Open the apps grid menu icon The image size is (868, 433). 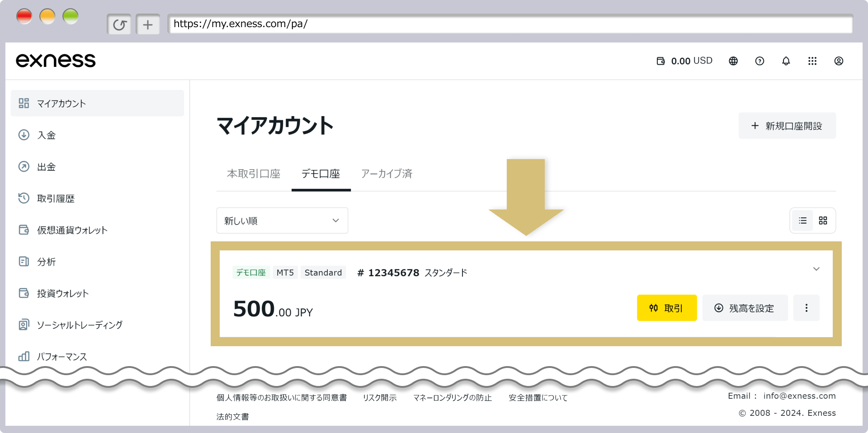pyautogui.click(x=812, y=61)
